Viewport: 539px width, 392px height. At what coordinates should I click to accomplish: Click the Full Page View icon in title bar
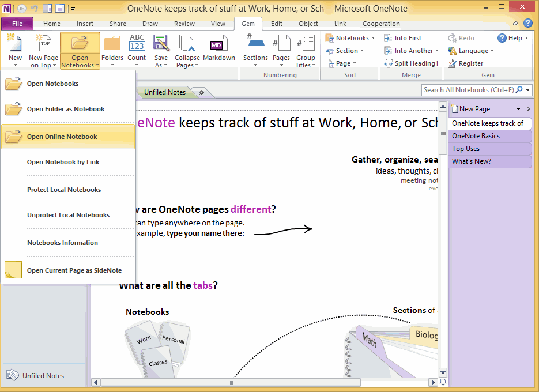pos(60,9)
